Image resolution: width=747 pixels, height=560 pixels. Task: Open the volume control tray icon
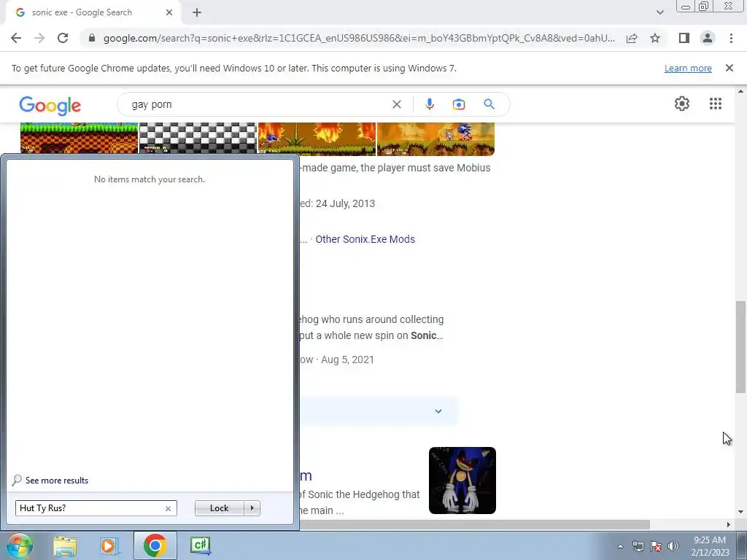(673, 546)
